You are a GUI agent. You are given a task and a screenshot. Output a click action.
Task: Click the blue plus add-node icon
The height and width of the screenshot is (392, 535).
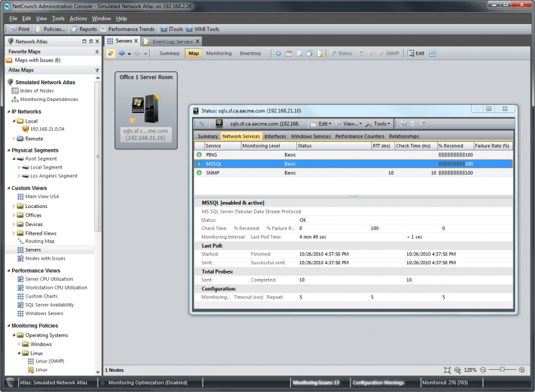(278, 54)
